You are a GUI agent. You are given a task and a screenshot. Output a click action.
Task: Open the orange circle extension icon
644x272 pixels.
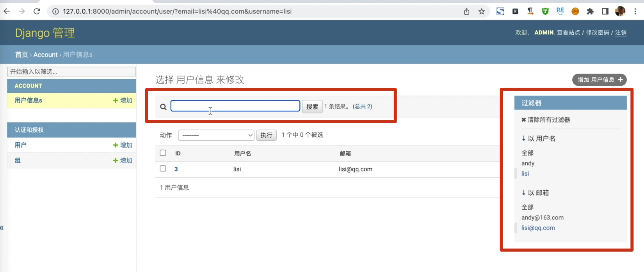[x=575, y=11]
